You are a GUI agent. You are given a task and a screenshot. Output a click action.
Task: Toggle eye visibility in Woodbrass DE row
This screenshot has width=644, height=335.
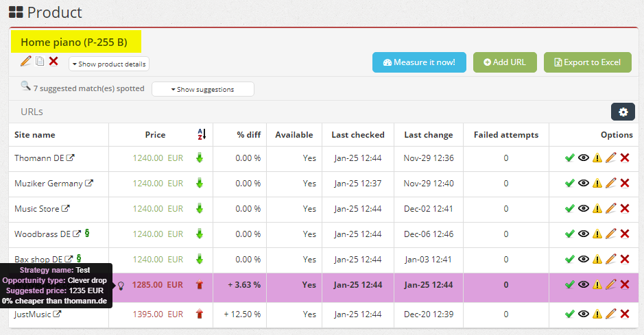pyautogui.click(x=584, y=234)
